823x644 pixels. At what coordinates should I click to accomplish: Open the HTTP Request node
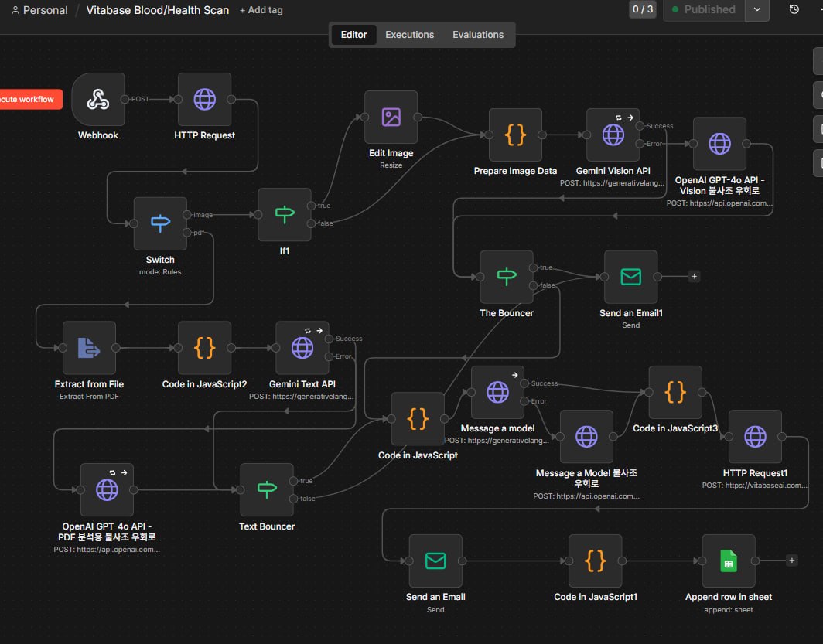click(205, 99)
